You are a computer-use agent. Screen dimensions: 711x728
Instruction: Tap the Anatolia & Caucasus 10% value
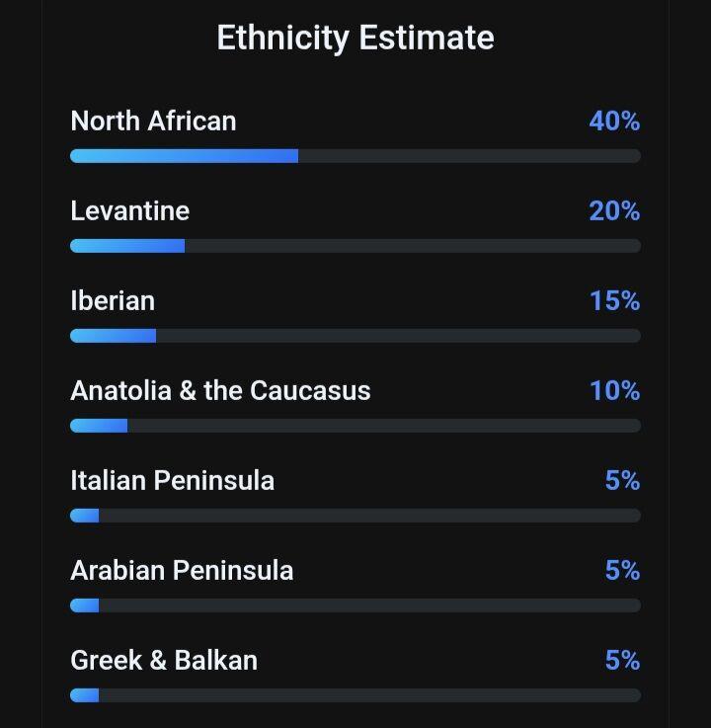coord(614,391)
